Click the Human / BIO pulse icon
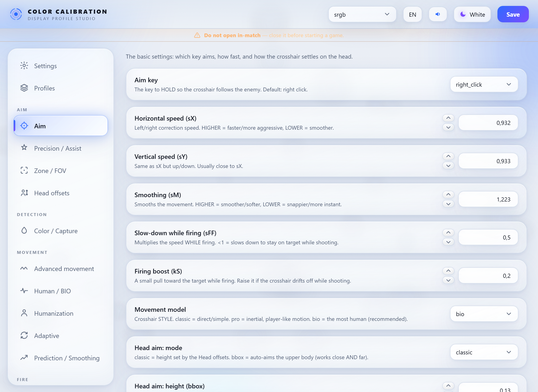Screen dimensions: 538x392 pos(24,291)
